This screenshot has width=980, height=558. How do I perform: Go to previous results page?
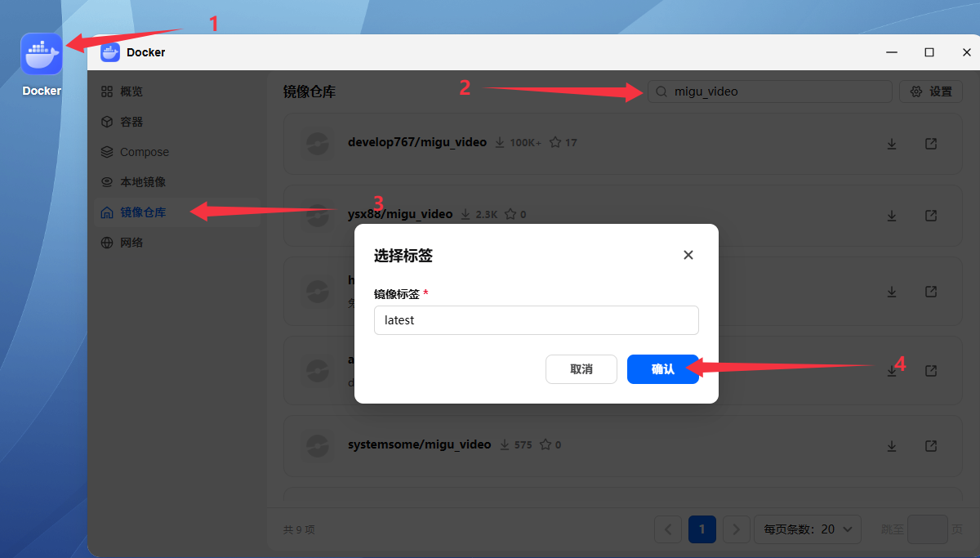(x=668, y=529)
